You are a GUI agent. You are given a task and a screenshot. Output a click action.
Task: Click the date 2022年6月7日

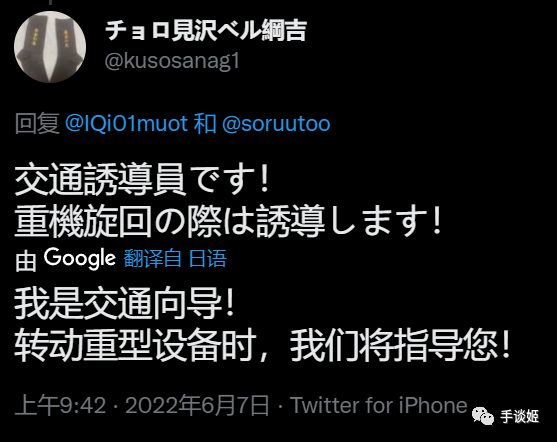[197, 405]
